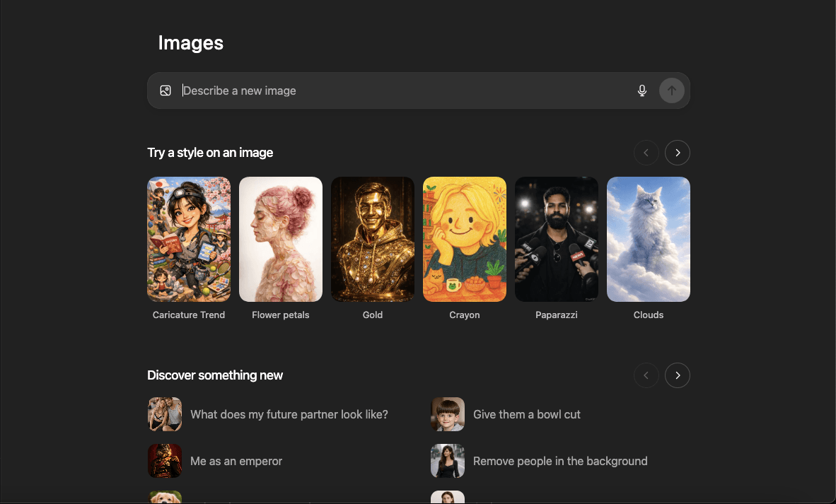Choose the Clouds cat style
Screen dimensions: 836x504
[x=649, y=239]
